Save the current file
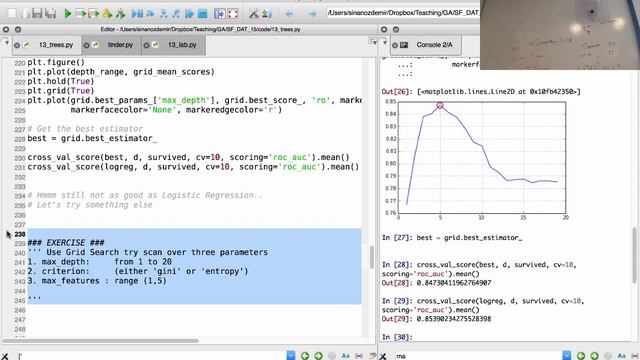Image resolution: width=640 pixels, height=360 pixels. coord(37,13)
